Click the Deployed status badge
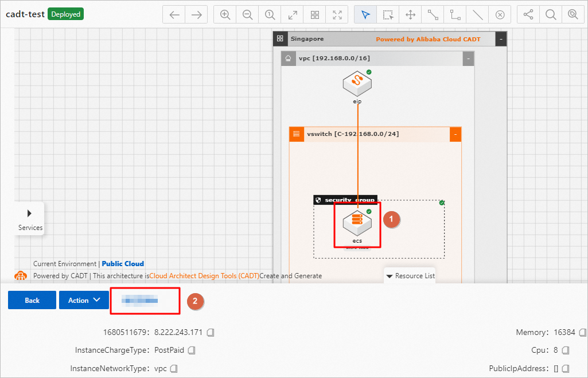 (x=65, y=14)
